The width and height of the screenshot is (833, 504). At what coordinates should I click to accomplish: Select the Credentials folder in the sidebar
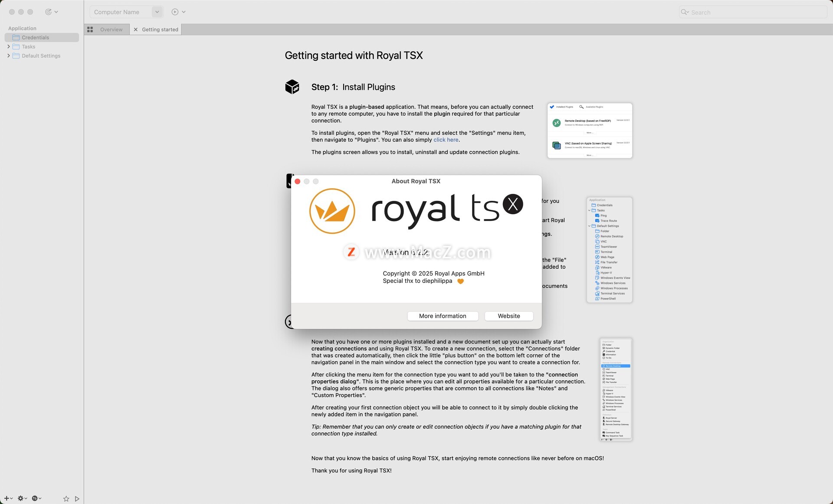(x=42, y=38)
